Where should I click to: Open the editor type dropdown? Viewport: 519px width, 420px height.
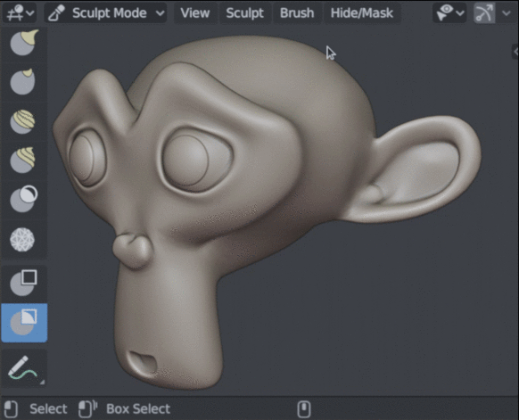(20, 12)
